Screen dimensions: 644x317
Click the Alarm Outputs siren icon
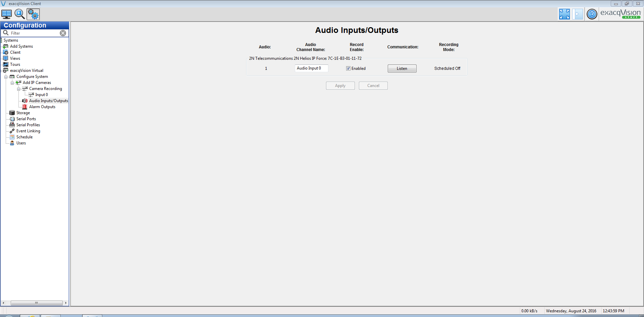[x=25, y=107]
